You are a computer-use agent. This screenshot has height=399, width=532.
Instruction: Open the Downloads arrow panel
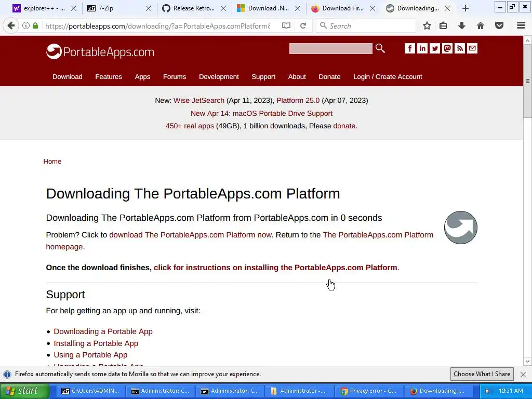pyautogui.click(x=461, y=26)
